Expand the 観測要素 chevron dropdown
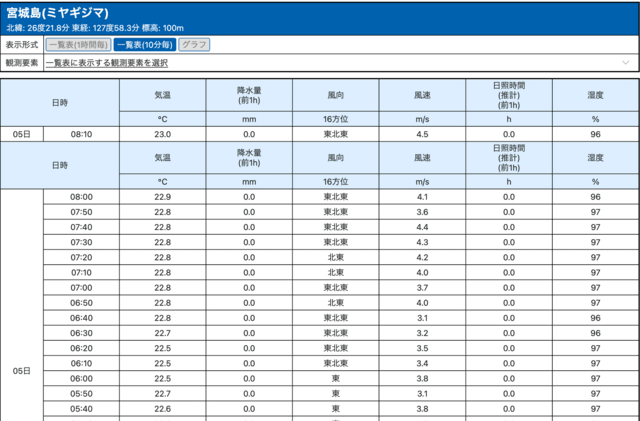Image resolution: width=640 pixels, height=421 pixels. [x=625, y=63]
